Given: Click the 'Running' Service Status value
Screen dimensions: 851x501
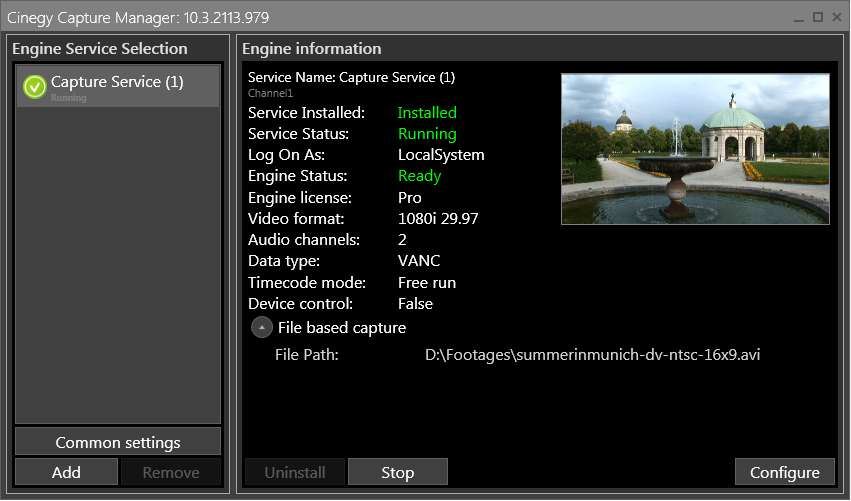Looking at the screenshot, I should pyautogui.click(x=427, y=134).
